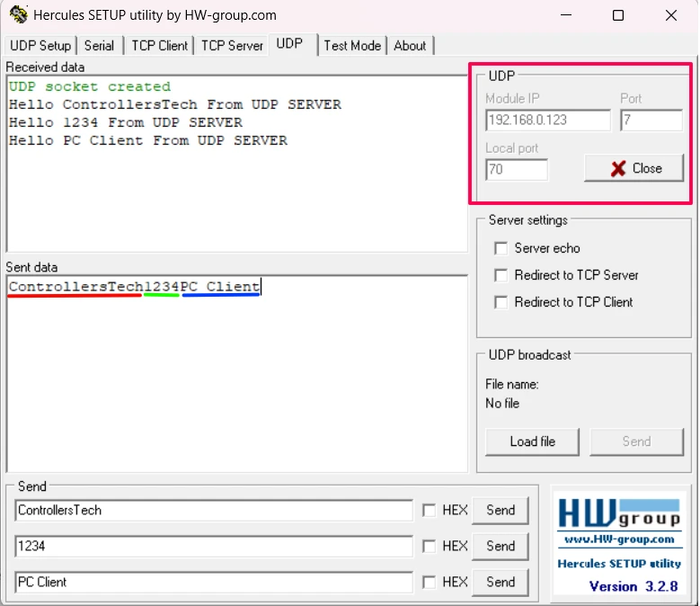Screen dimensions: 700x606
Task: Enable the Server echo checkbox
Action: [x=501, y=248]
